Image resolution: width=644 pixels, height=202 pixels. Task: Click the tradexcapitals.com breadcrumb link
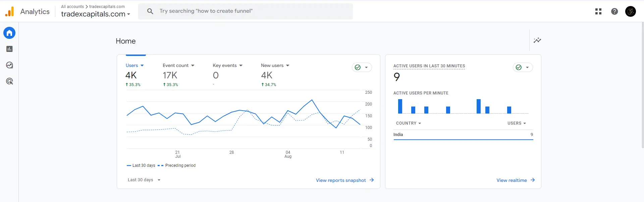pos(107,7)
